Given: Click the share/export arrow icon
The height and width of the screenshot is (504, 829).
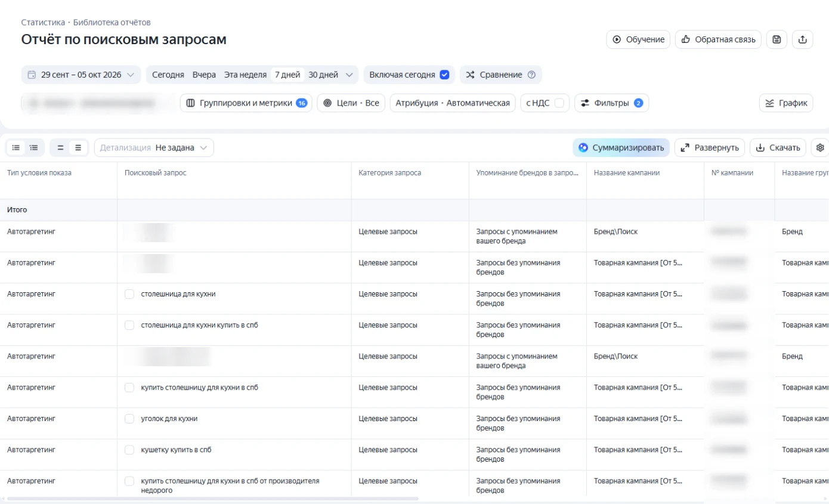Looking at the screenshot, I should coord(803,39).
